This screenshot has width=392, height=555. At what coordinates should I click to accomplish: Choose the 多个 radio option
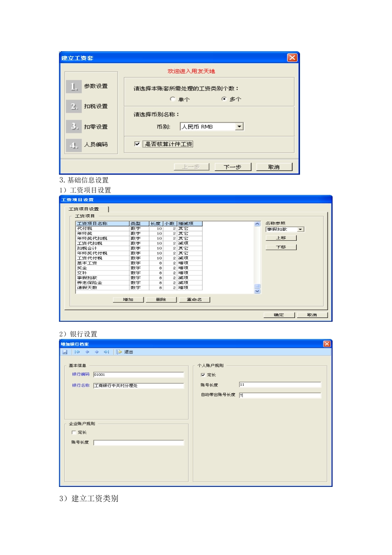pyautogui.click(x=224, y=99)
